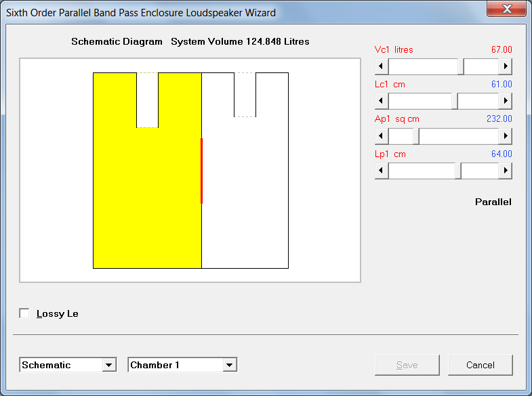Screen dimensions: 532x396
Task: Cancel the loudspeaker wizard
Action: point(480,365)
